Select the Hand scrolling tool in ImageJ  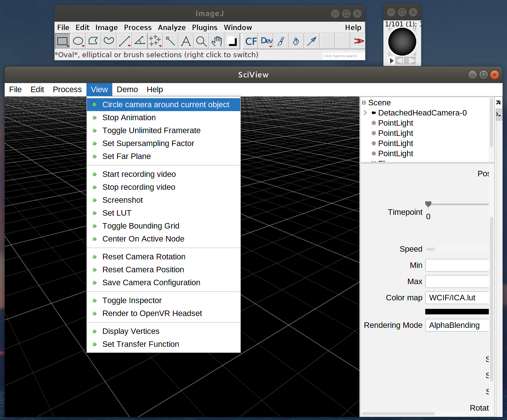tap(217, 41)
